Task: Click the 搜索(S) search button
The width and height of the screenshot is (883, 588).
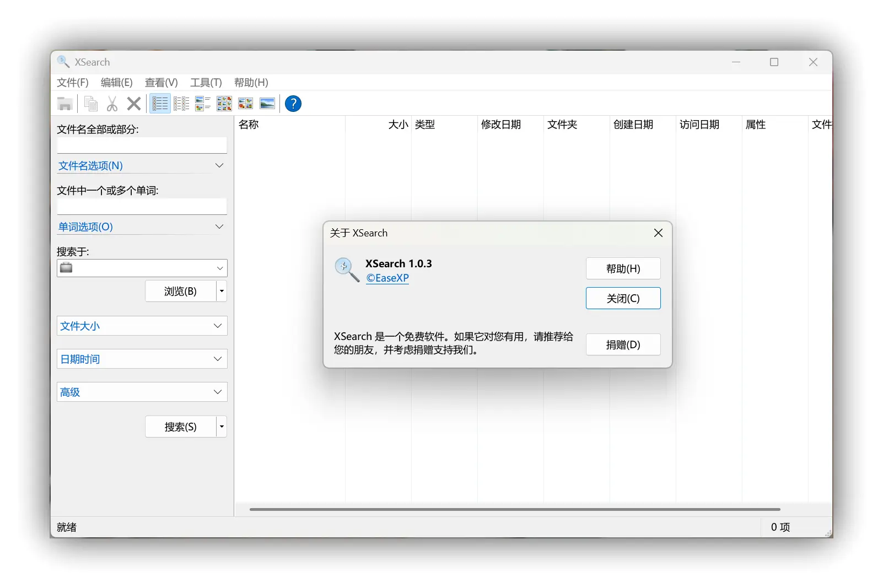Action: (181, 427)
